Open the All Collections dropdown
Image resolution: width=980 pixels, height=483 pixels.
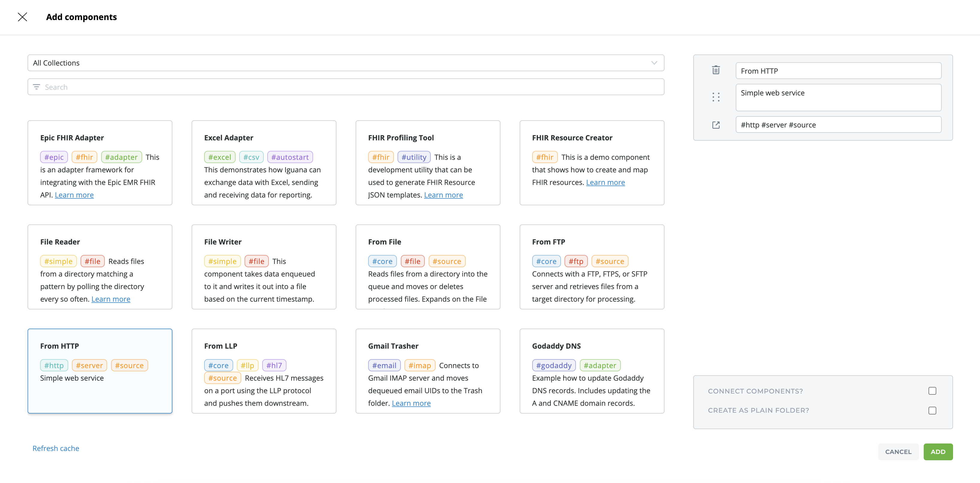[345, 63]
